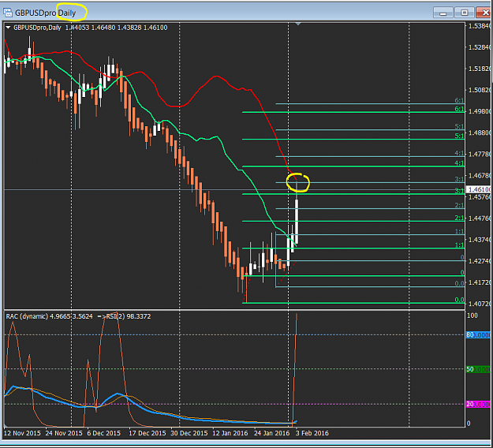Click the 1.5284 price axis label
This screenshot has height=448, width=493.
click(x=480, y=47)
